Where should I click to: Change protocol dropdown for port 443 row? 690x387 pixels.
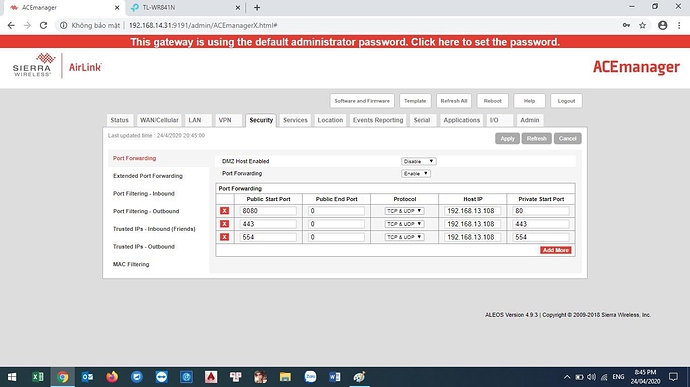tap(404, 224)
